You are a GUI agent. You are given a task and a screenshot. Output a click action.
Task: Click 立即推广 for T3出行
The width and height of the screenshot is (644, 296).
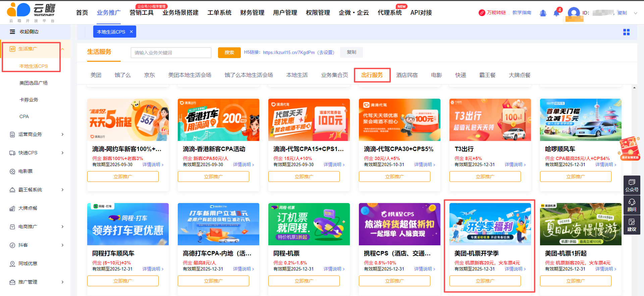tap(485, 177)
